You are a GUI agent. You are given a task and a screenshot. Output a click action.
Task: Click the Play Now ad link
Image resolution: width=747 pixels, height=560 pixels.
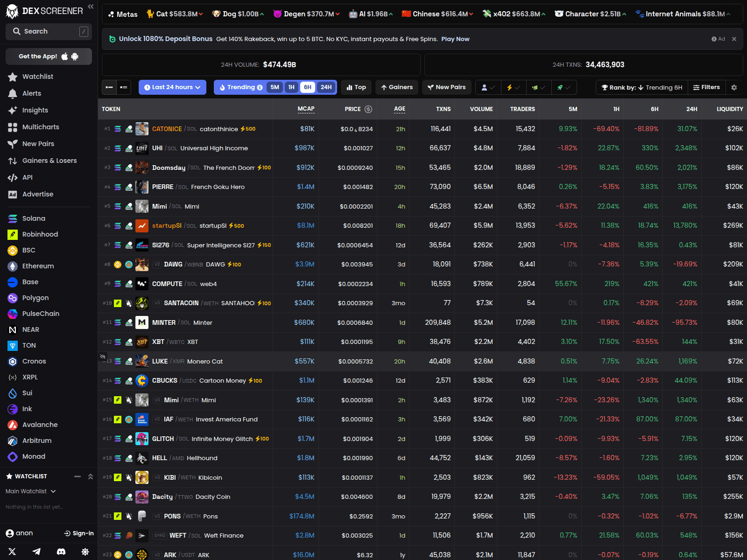(455, 39)
